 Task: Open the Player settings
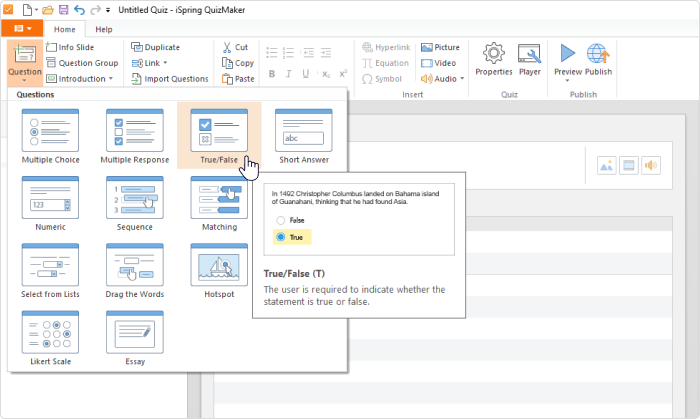[x=529, y=59]
